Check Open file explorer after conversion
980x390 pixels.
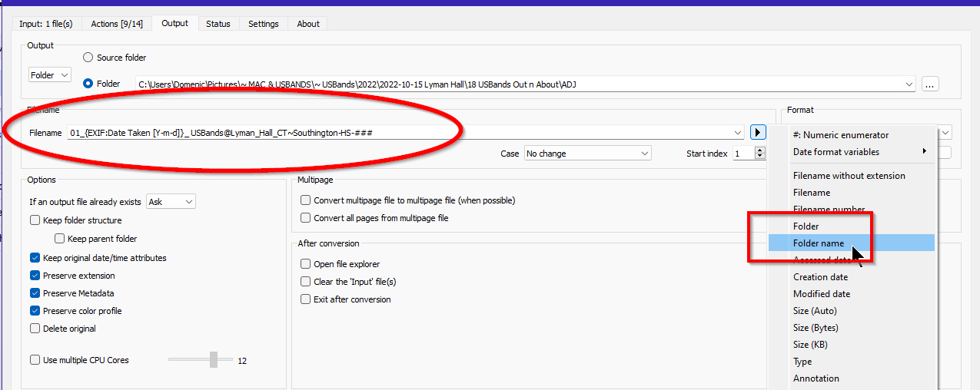click(306, 264)
